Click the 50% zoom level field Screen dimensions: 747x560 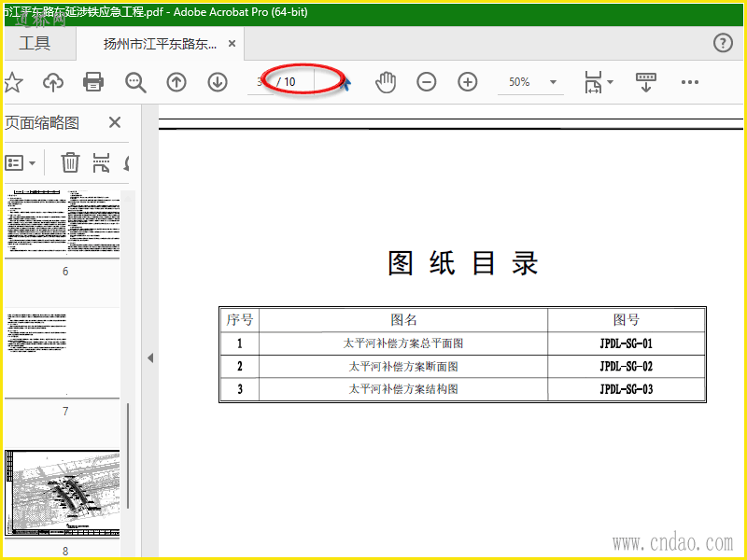pyautogui.click(x=520, y=82)
